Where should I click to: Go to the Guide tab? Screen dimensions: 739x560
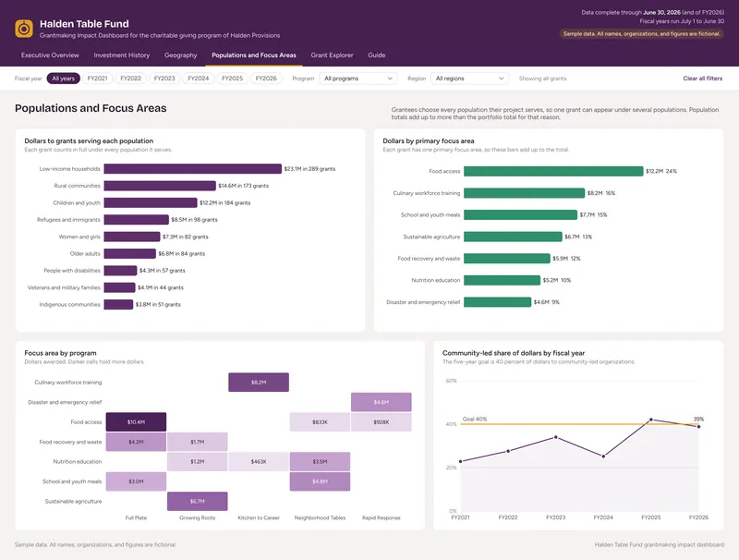click(377, 55)
